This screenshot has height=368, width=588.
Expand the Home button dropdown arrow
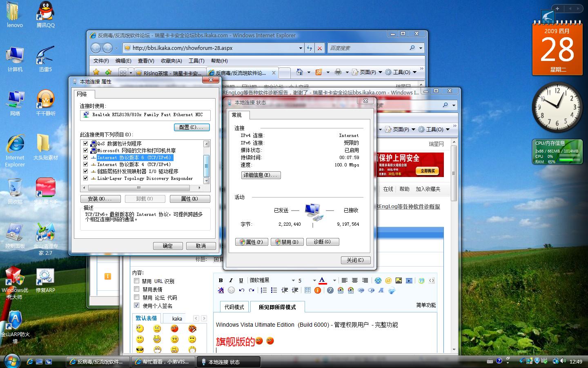point(308,72)
